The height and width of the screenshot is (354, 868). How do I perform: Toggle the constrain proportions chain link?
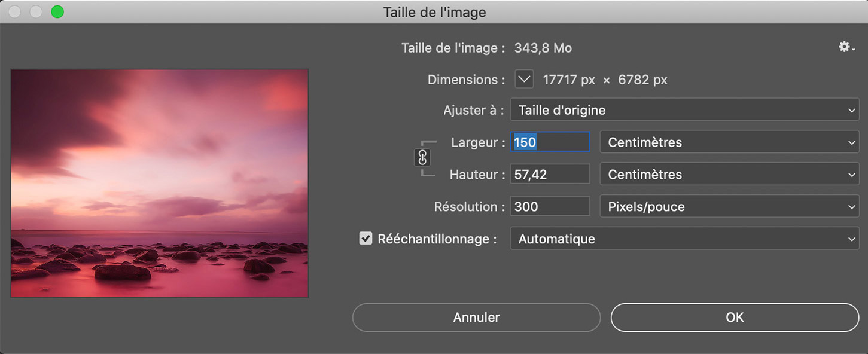(x=422, y=158)
